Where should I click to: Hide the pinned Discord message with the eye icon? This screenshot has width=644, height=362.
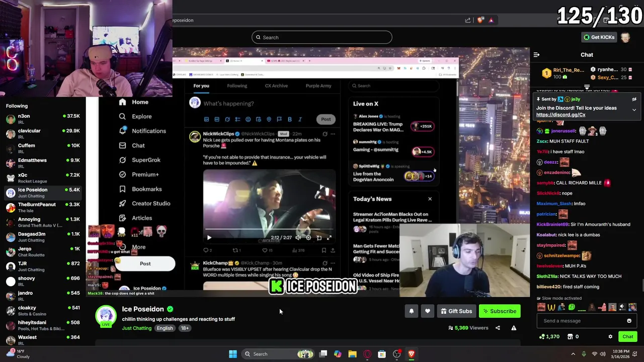point(634,100)
